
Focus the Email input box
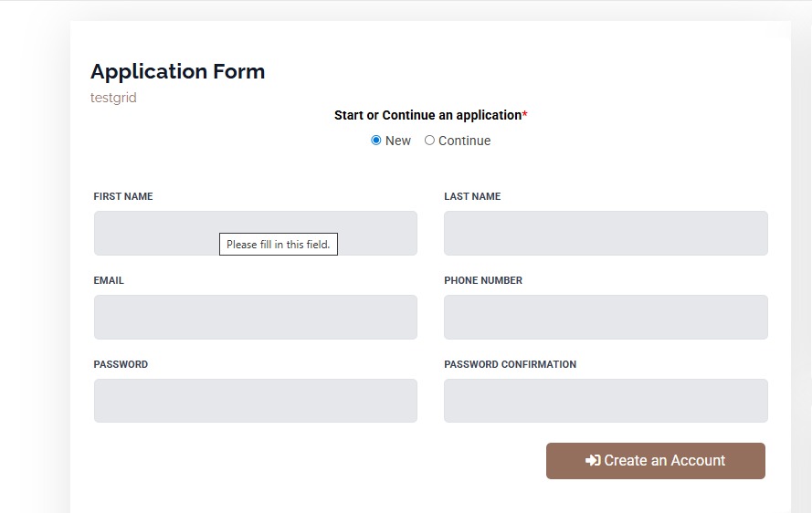pyautogui.click(x=255, y=318)
